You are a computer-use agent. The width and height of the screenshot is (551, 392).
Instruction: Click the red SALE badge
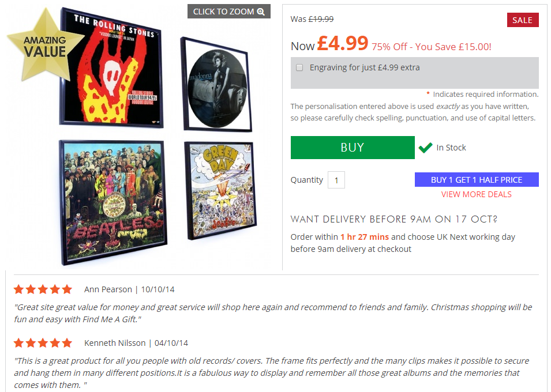pyautogui.click(x=523, y=20)
